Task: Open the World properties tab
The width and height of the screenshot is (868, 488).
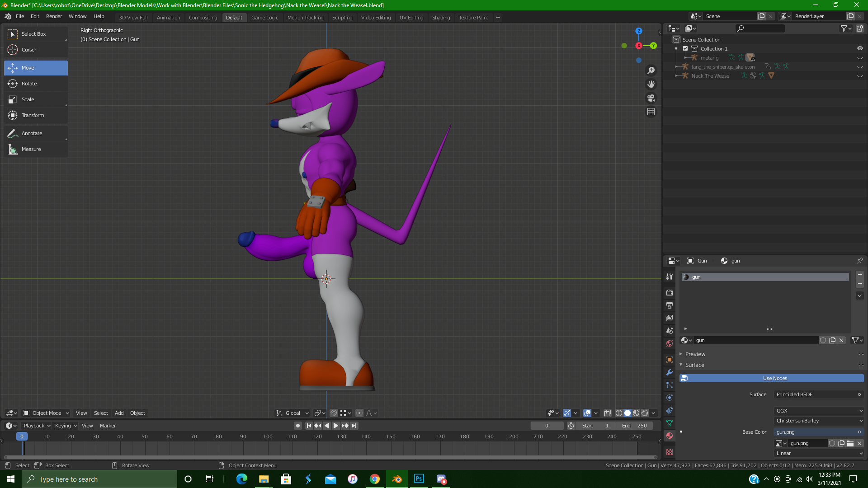Action: click(x=670, y=343)
